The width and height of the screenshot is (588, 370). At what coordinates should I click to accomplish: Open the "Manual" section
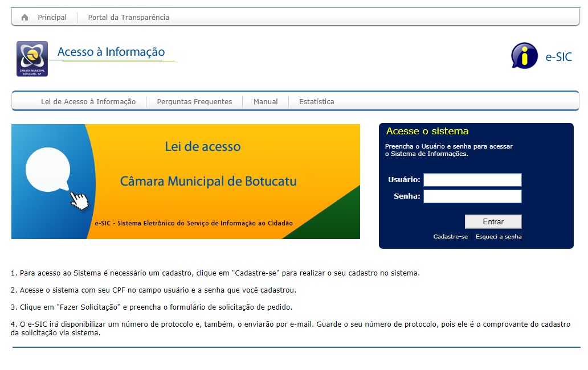tap(266, 101)
